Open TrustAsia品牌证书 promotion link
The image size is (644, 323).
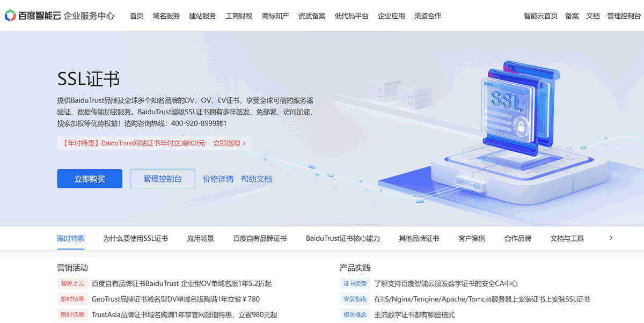point(185,314)
